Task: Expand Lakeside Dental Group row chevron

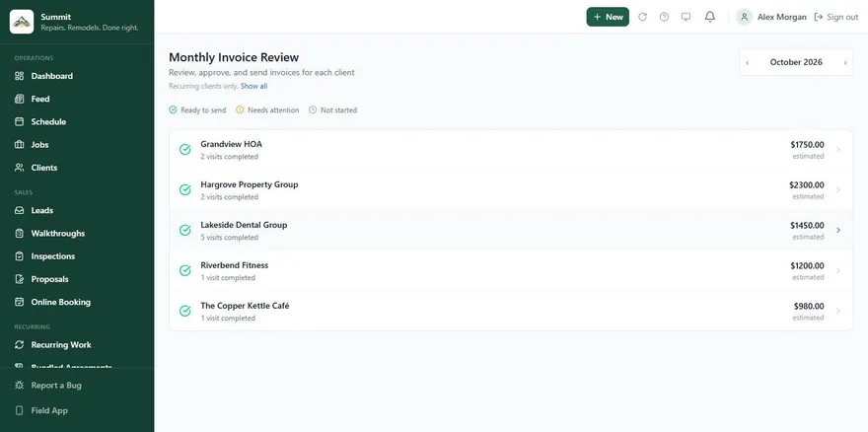Action: (x=838, y=231)
